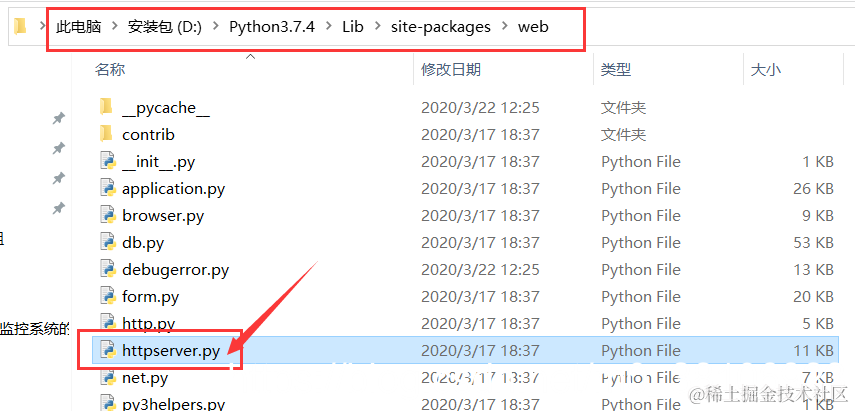Viewport: 855px width, 411px height.
Task: Navigate to Python3.7.4 in breadcrumb path
Action: [272, 26]
